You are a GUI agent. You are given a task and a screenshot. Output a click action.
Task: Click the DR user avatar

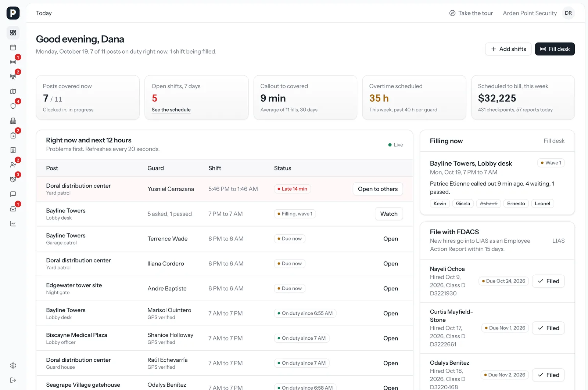click(568, 13)
